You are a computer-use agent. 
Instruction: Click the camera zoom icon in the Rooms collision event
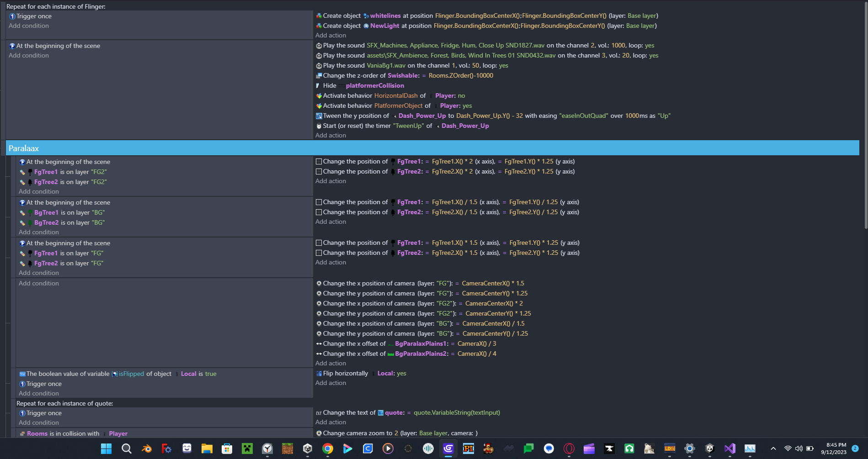pyautogui.click(x=319, y=433)
